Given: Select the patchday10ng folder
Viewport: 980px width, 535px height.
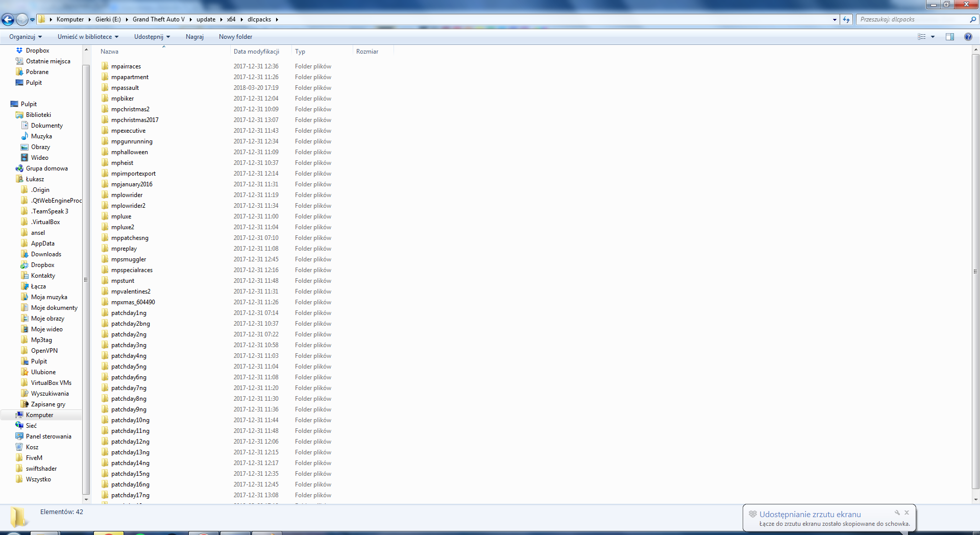Looking at the screenshot, I should click(x=130, y=420).
